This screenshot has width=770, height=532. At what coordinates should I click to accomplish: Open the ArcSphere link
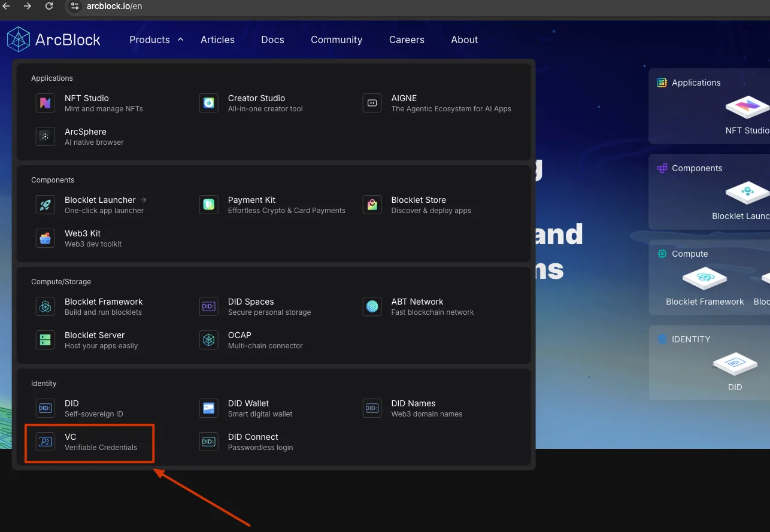(x=86, y=132)
